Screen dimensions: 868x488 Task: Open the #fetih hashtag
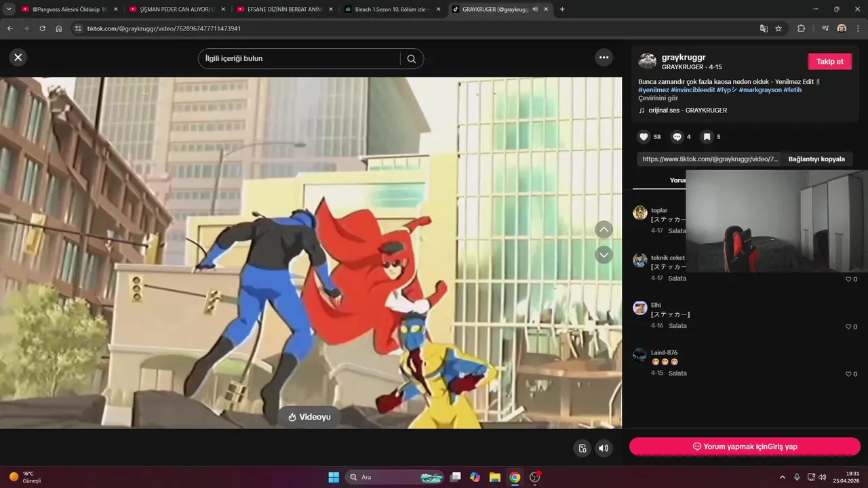[793, 89]
